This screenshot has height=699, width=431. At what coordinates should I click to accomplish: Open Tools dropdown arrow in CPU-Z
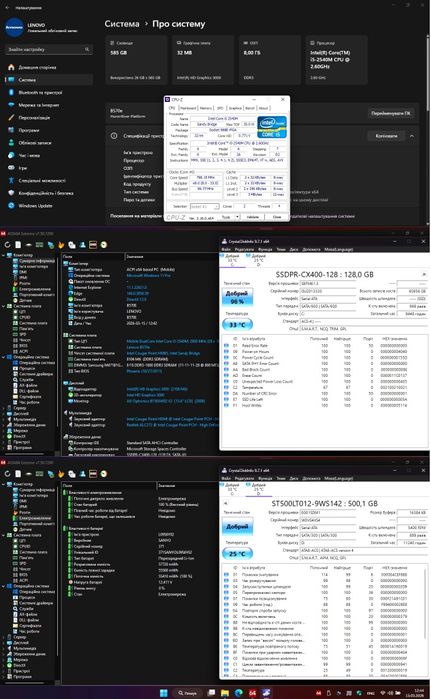(238, 217)
